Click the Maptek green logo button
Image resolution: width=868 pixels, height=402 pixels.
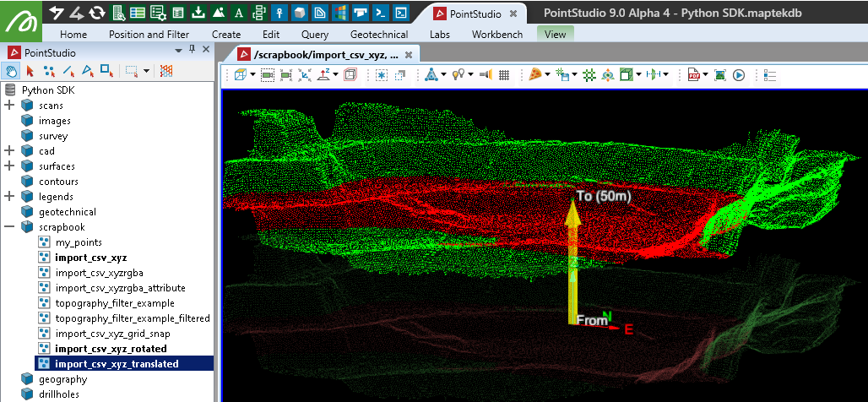pos(21,21)
